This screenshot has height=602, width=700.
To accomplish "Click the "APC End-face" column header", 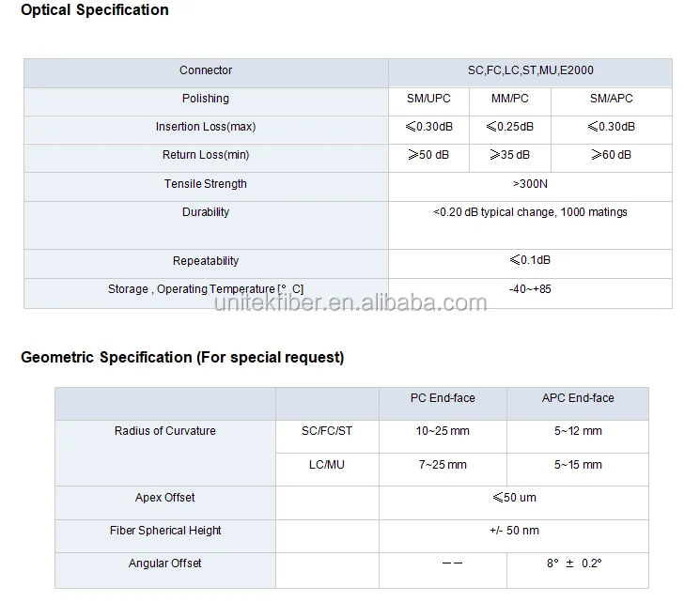I will 578,398.
